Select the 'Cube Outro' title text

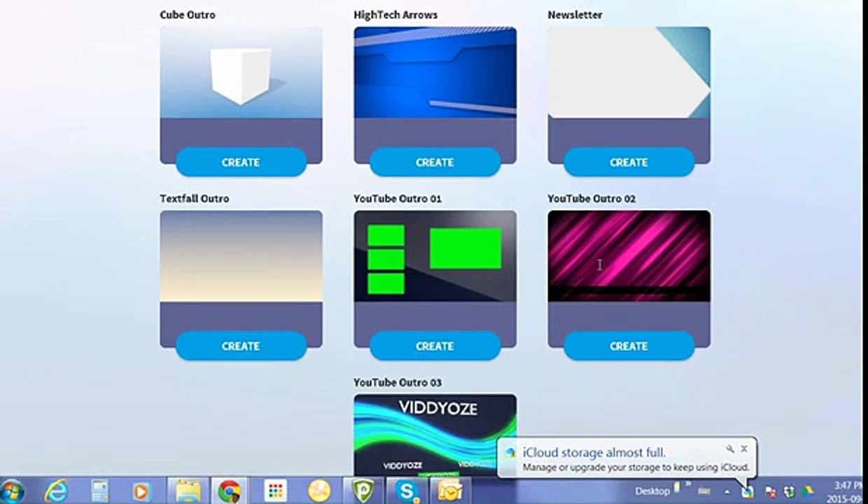point(188,15)
